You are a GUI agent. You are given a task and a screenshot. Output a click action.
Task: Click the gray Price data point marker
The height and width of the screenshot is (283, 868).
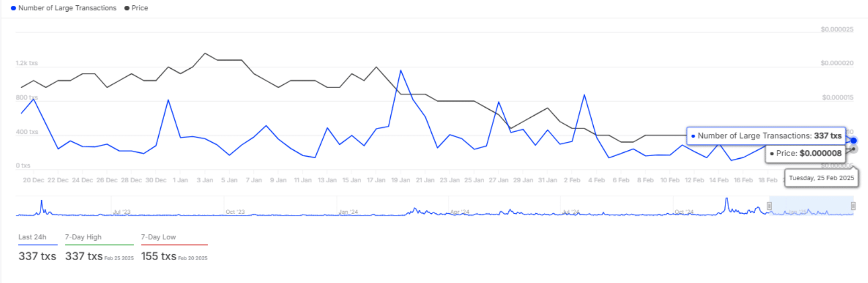pos(854,149)
